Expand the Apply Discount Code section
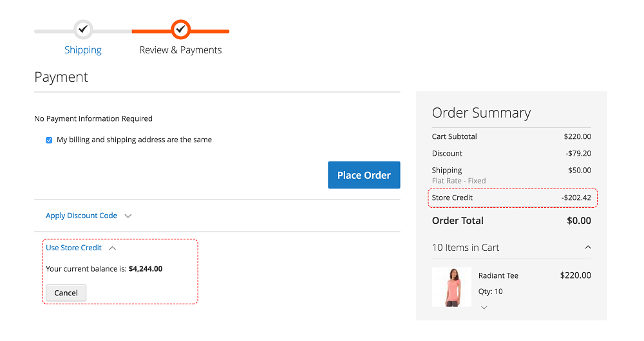Viewport: 644px width, 341px height. 81,216
